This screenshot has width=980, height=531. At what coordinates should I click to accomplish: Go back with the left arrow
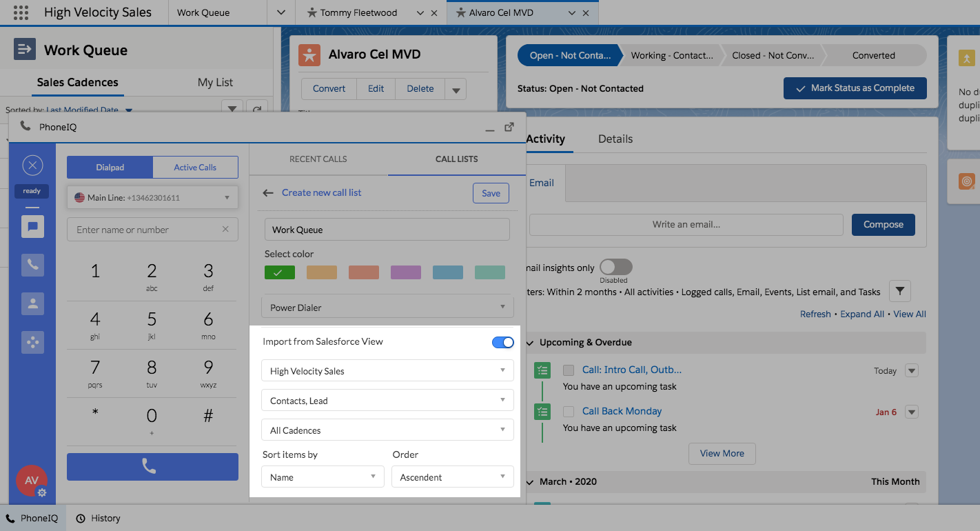268,193
